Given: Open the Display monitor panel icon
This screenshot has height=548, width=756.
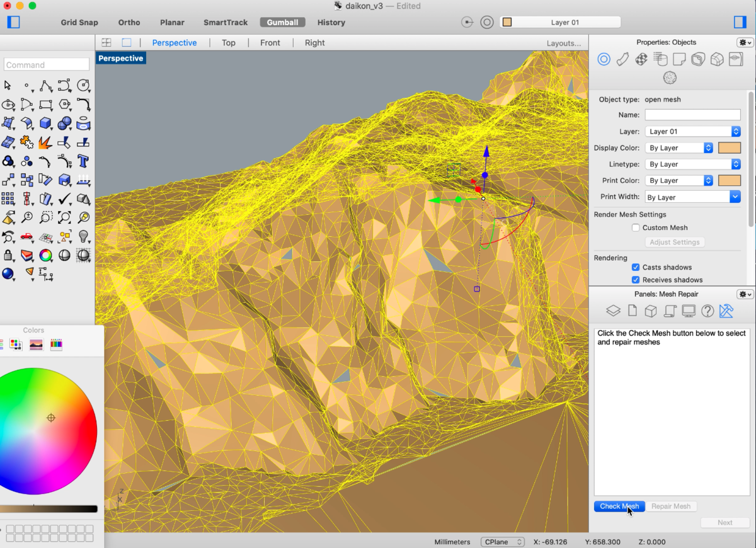Looking at the screenshot, I should coord(689,311).
